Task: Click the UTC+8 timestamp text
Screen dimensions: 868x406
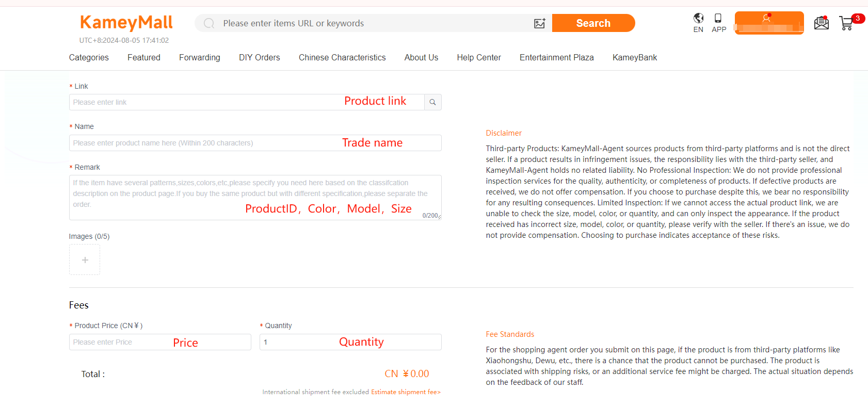Action: pos(124,40)
